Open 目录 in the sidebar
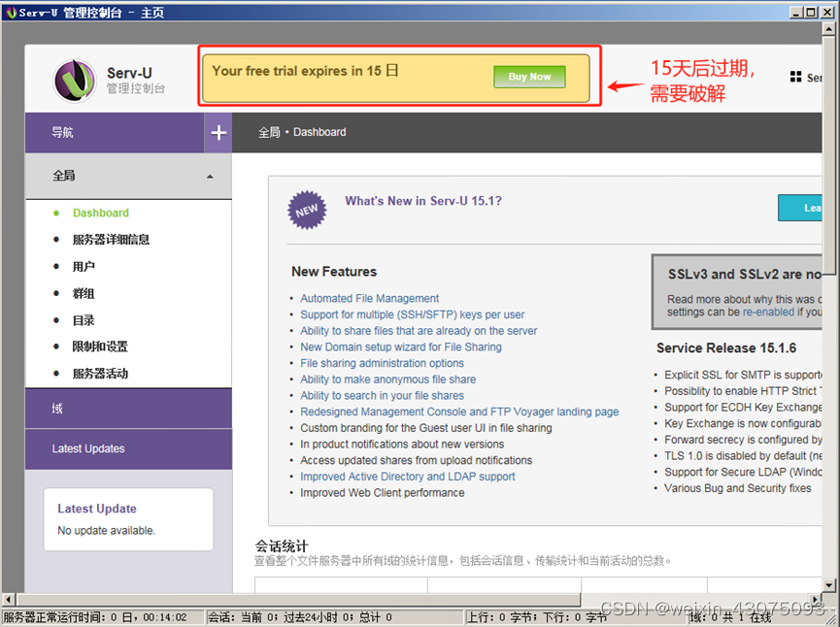Screen dimensions: 840x627 [84, 320]
